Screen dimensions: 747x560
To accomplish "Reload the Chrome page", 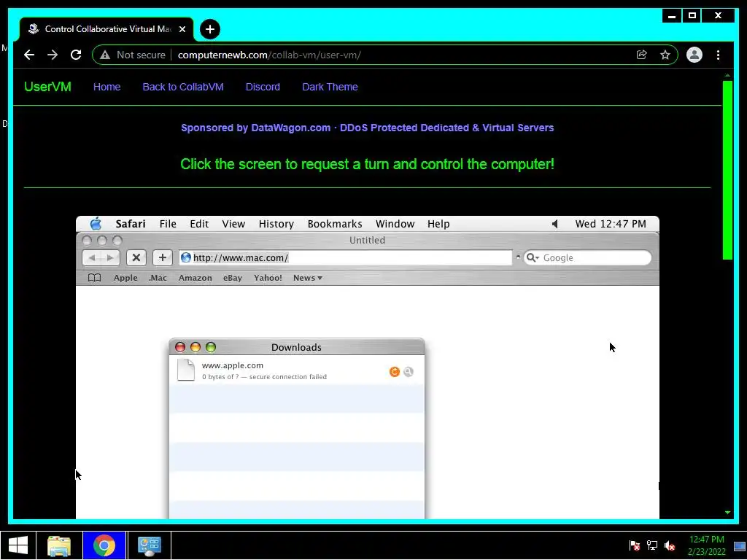I will tap(76, 55).
